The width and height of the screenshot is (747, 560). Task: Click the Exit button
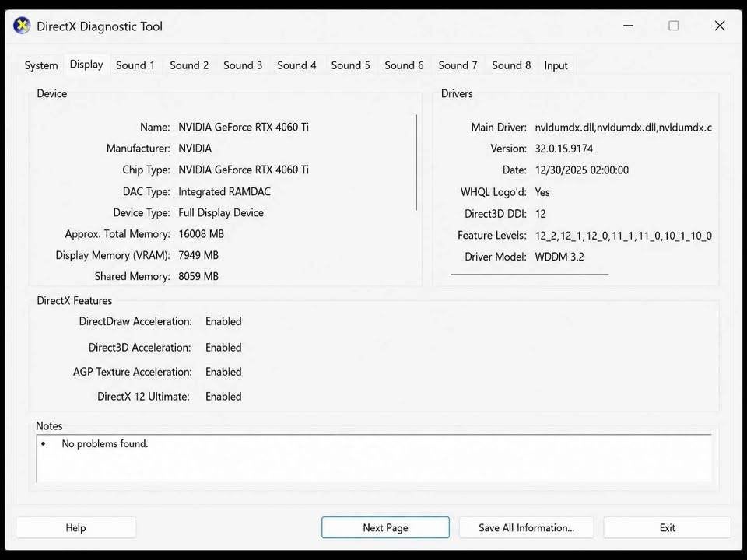point(667,527)
